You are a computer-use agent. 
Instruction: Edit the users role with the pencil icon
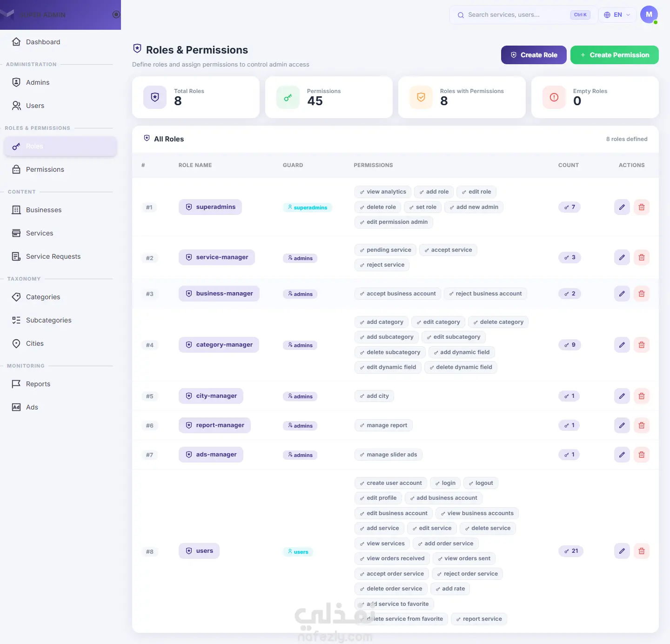(x=622, y=551)
